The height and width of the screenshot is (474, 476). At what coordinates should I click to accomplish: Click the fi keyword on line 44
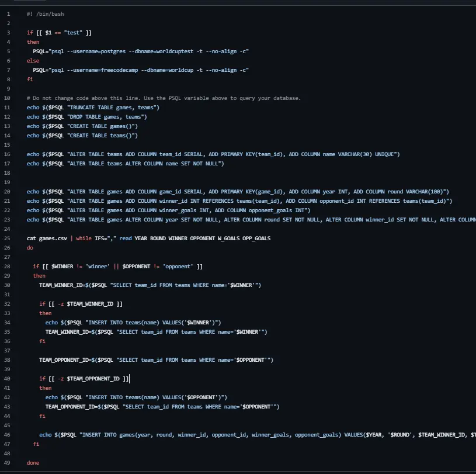pyautogui.click(x=41, y=416)
